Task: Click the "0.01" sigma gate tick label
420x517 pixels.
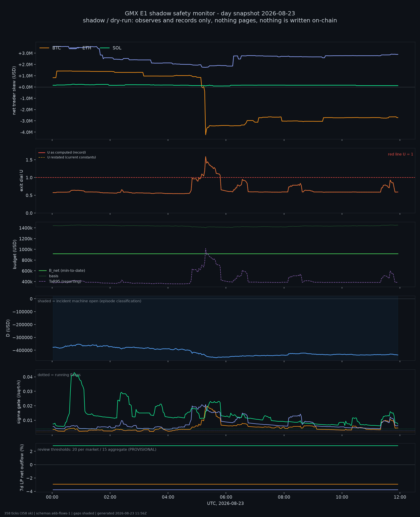Action: coord(28,421)
